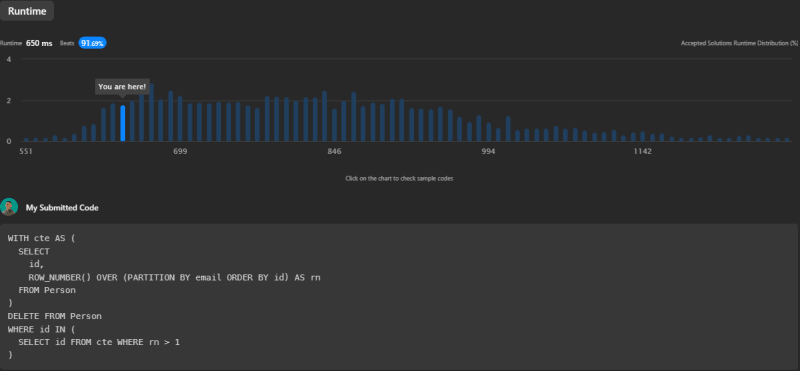Viewport: 800px width, 371px height.
Task: Click the 551 x-axis label
Action: click(26, 152)
